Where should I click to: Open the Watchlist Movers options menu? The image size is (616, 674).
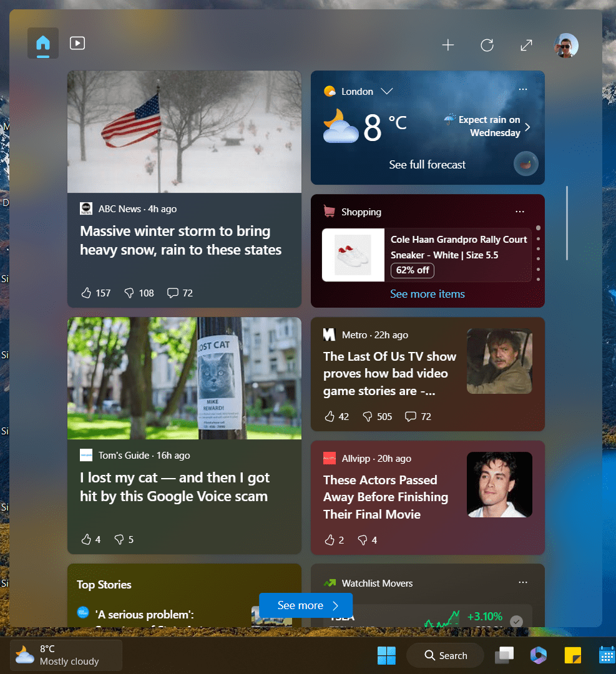pyautogui.click(x=522, y=582)
